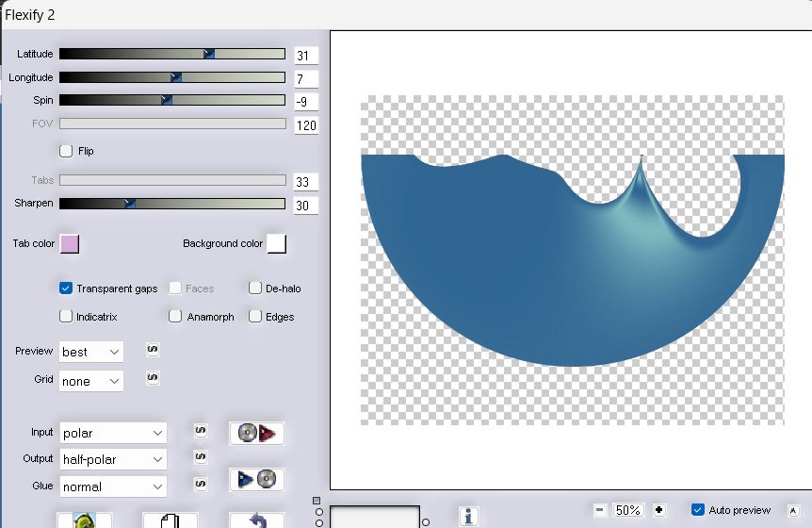Open the Preview quality dropdown
Image resolution: width=812 pixels, height=528 pixels.
[x=91, y=352]
